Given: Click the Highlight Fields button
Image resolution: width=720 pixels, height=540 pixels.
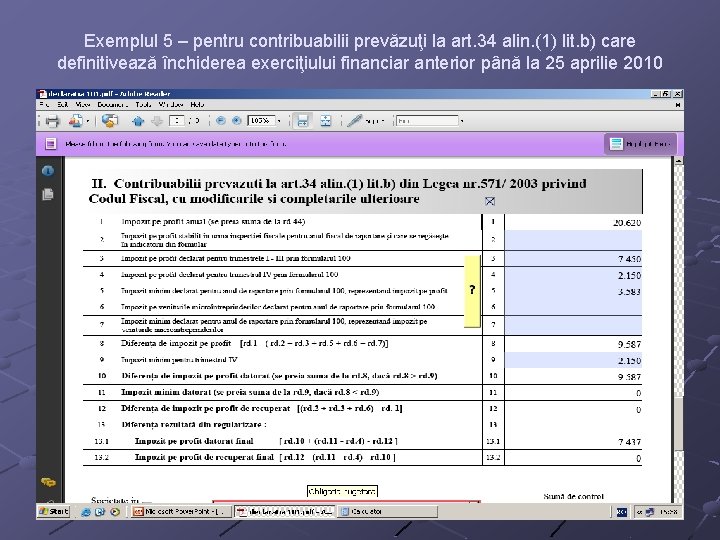Looking at the screenshot, I should point(640,144).
